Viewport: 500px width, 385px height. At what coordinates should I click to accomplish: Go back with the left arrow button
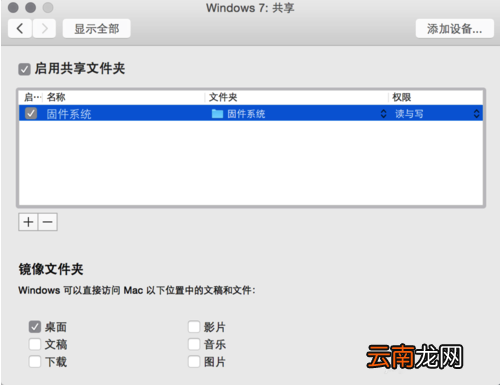pyautogui.click(x=20, y=29)
